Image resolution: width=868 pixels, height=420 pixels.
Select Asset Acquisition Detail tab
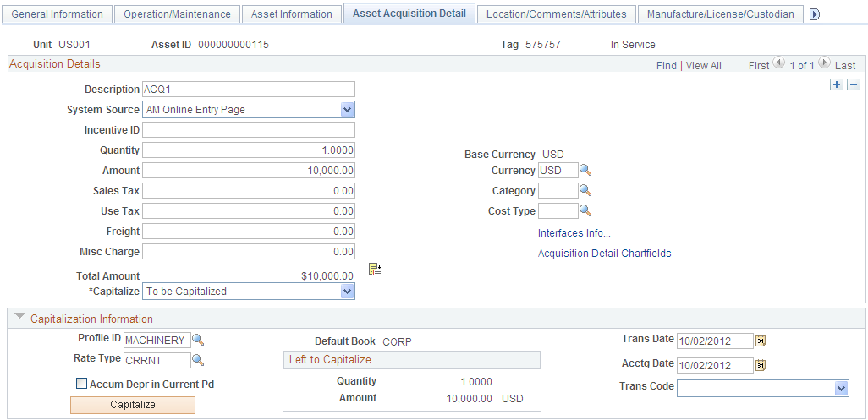coord(409,14)
